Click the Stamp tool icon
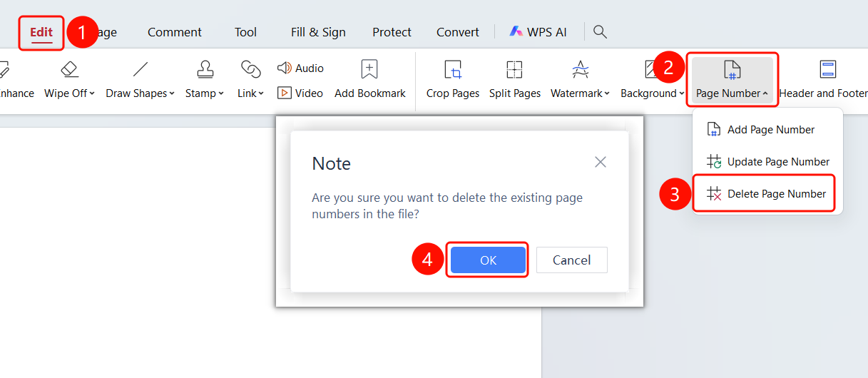Viewport: 868px width, 378px height. 205,69
